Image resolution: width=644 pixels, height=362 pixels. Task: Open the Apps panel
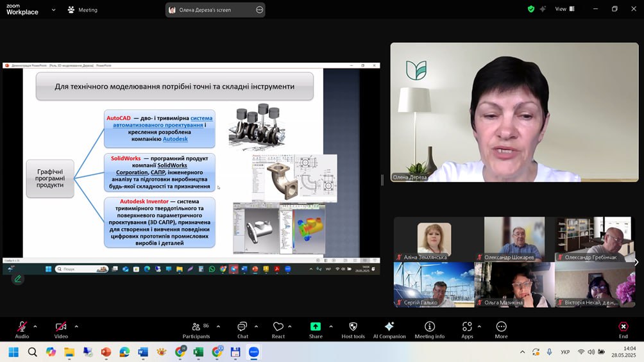coord(467,329)
